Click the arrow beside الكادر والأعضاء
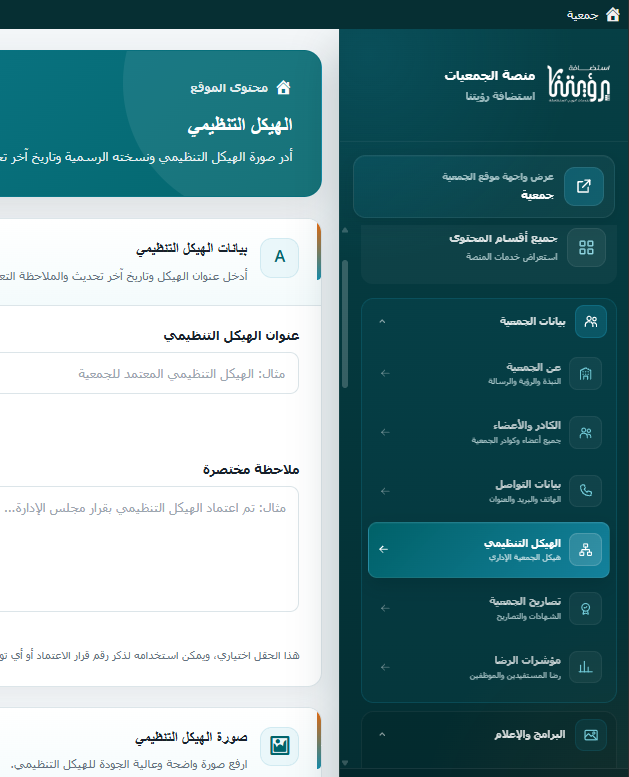Image resolution: width=629 pixels, height=777 pixels. pos(385,433)
